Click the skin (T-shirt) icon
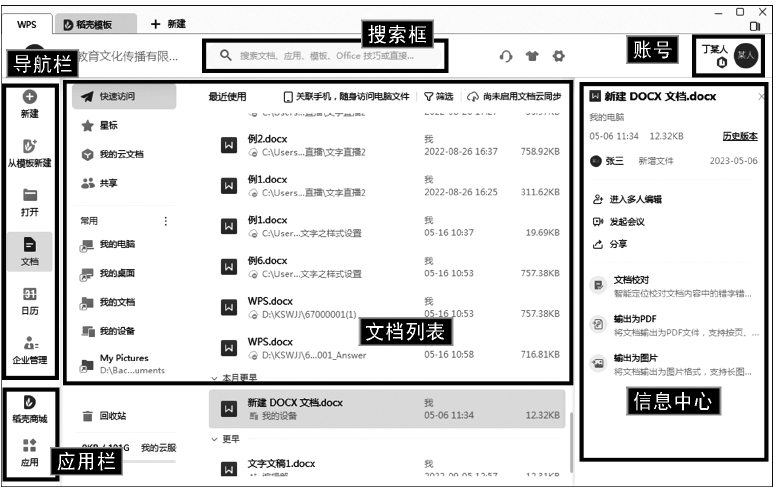The height and width of the screenshot is (491, 776). 532,57
